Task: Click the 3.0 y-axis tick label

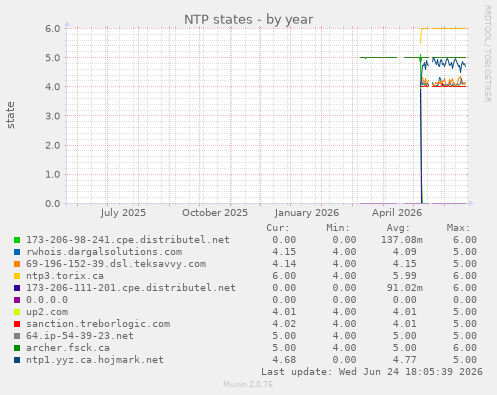Action: point(53,116)
